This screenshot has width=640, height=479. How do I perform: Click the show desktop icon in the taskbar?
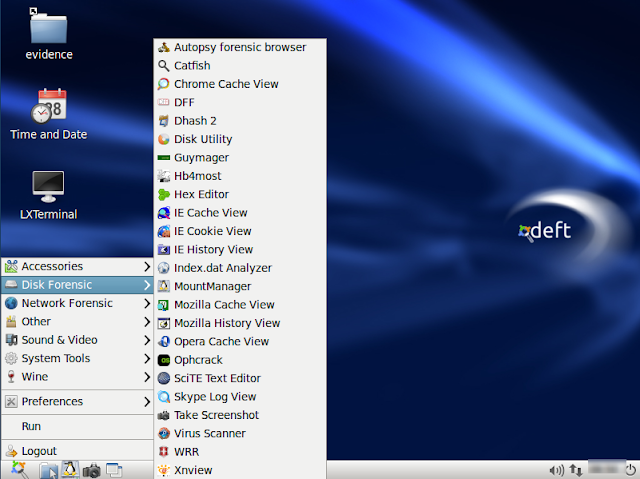coord(114,470)
